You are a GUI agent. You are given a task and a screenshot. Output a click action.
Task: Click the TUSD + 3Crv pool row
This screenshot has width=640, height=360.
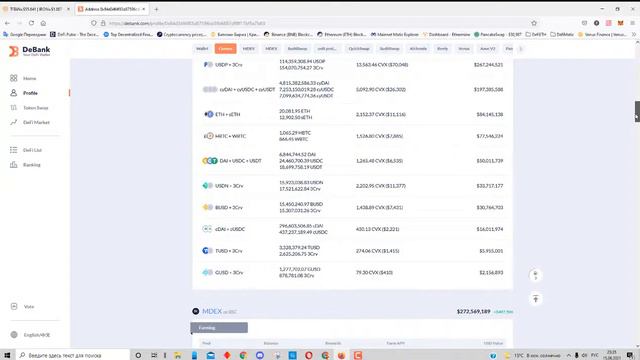tap(352, 251)
